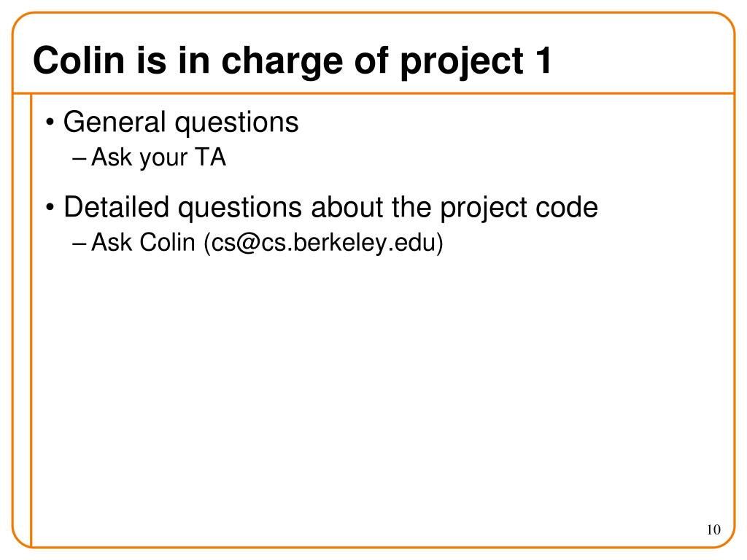The height and width of the screenshot is (560, 747).
Task: Click the orange horizontal line under the title
Action: point(373,93)
